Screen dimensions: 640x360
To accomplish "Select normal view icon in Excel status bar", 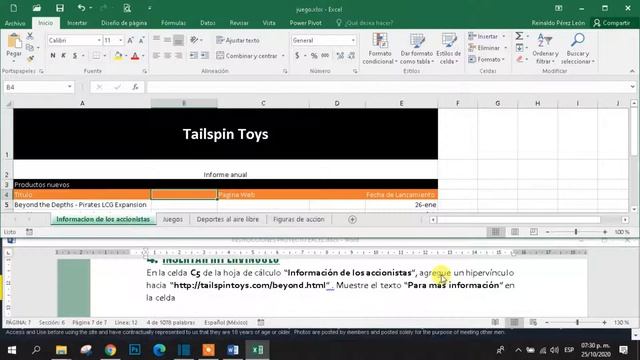I will tap(496, 232).
